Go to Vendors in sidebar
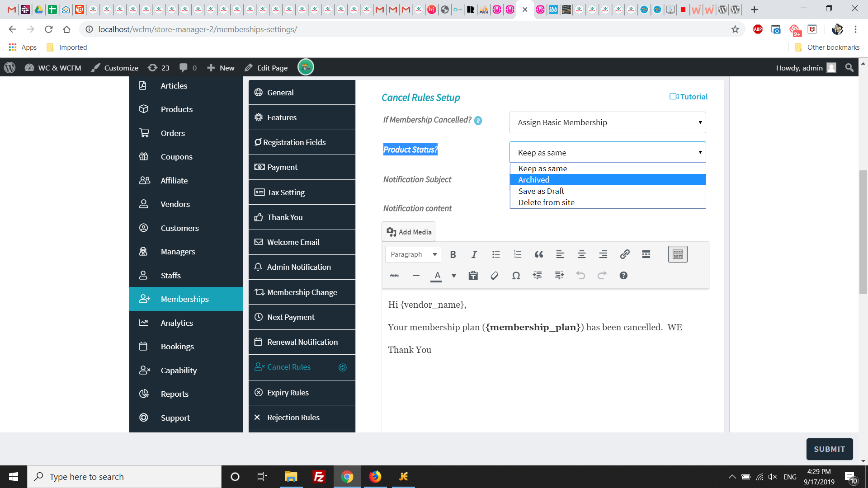 (186, 204)
